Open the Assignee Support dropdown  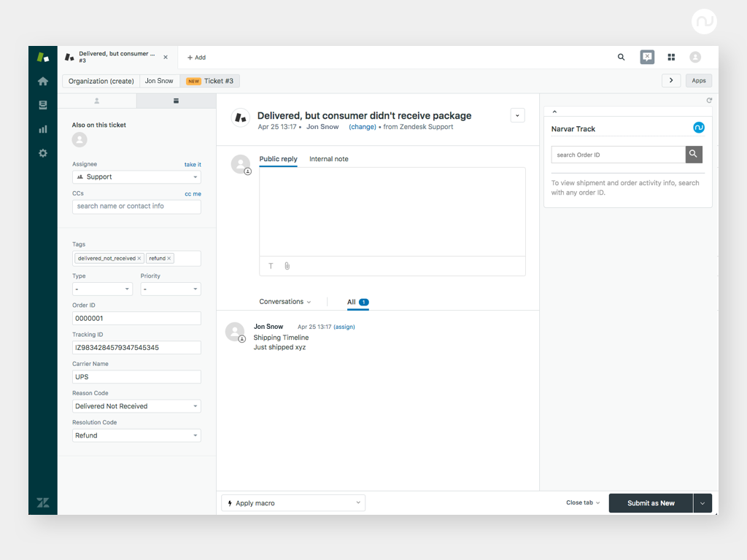pyautogui.click(x=136, y=177)
